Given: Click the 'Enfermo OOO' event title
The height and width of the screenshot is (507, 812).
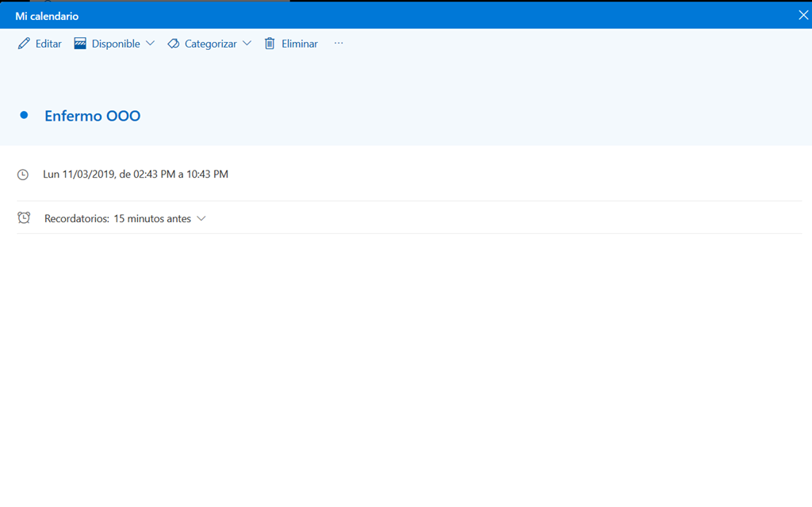Looking at the screenshot, I should click(x=92, y=116).
